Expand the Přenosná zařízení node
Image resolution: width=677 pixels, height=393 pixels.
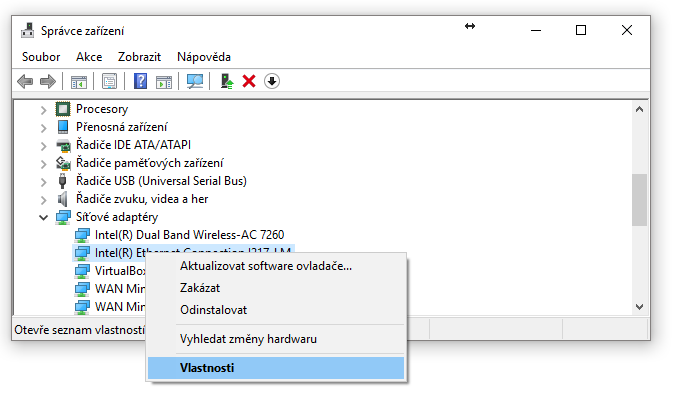[x=43, y=128]
